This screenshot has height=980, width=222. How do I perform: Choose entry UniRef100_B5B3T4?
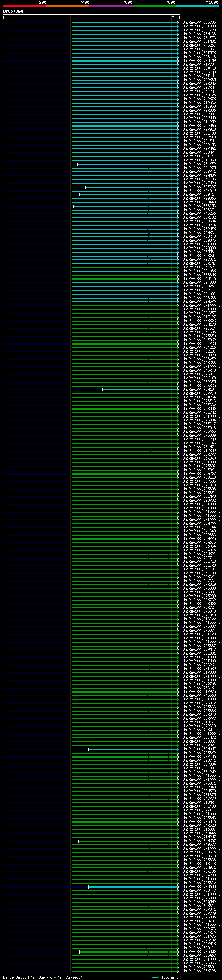coord(199,210)
